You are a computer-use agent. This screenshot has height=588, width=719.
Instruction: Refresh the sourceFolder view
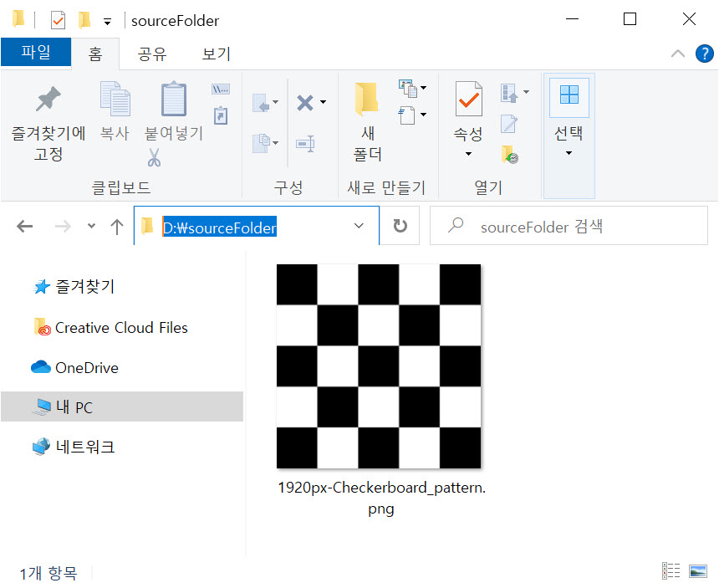[x=400, y=226]
